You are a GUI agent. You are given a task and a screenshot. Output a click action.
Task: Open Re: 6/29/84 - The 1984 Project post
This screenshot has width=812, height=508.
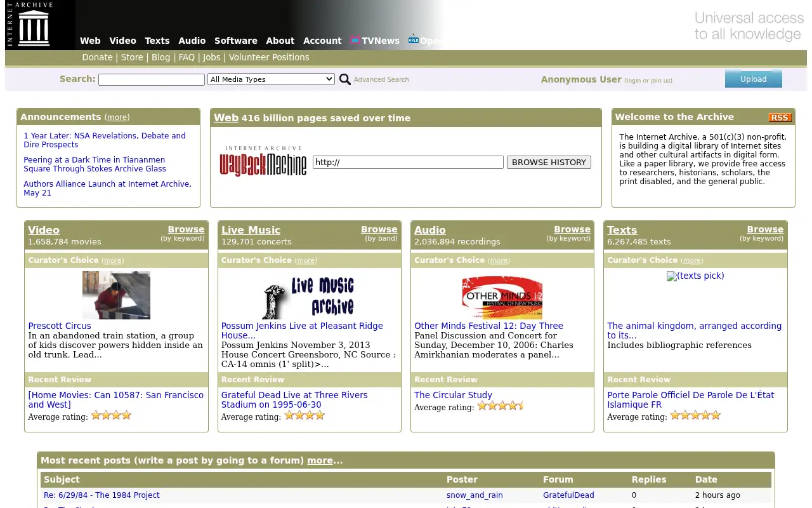tap(101, 495)
